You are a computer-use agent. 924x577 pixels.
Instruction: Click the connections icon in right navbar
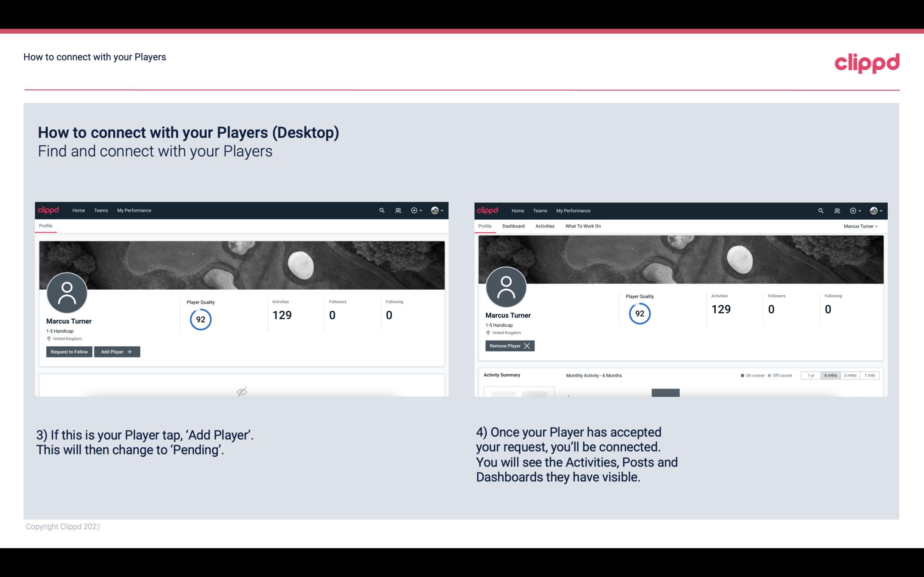click(x=837, y=211)
